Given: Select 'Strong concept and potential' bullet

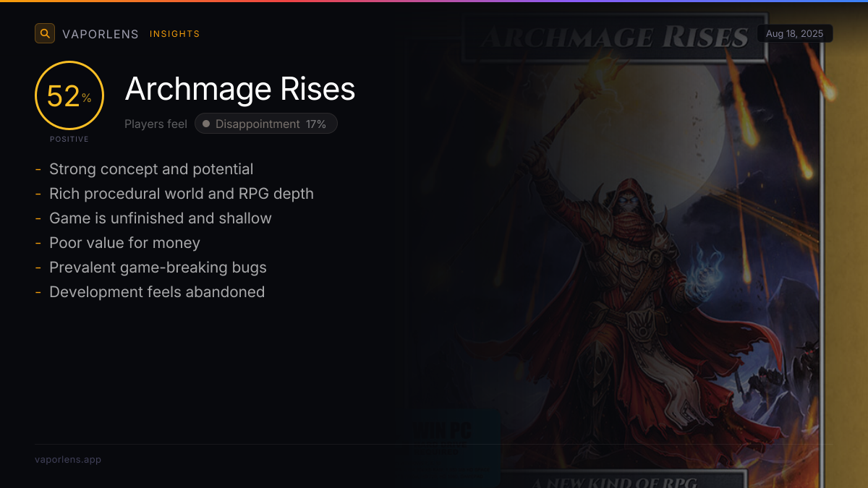Looking at the screenshot, I should pos(151,169).
